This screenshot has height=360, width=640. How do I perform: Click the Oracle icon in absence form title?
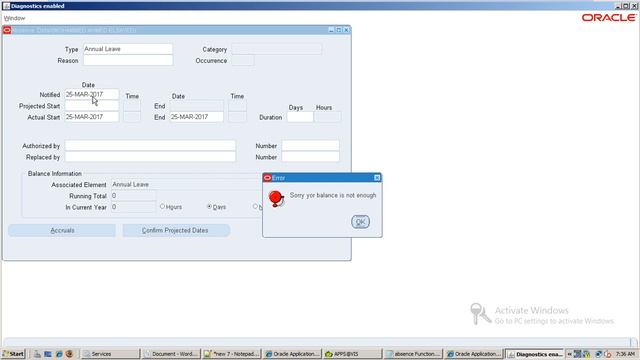(7, 30)
